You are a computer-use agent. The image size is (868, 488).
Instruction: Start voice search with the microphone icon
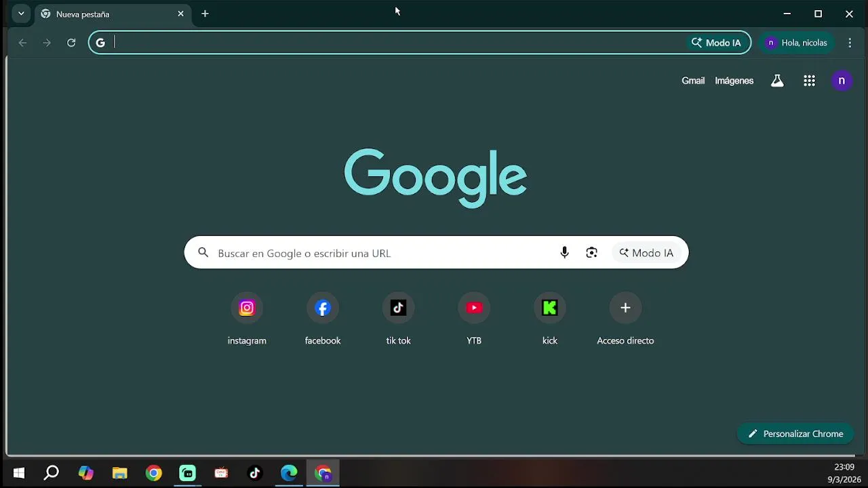tap(564, 253)
